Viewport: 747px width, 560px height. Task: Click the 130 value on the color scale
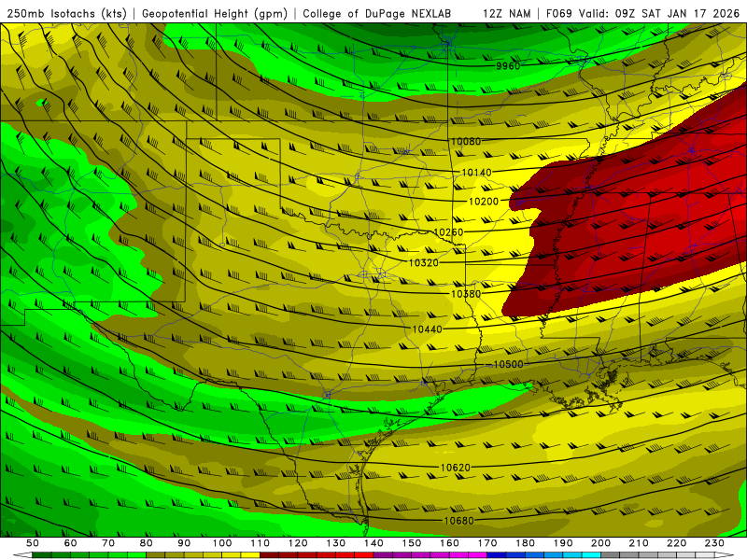click(x=336, y=543)
